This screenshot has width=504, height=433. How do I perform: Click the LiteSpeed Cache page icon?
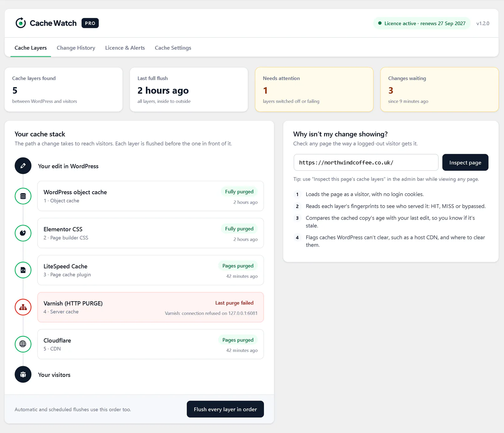tap(23, 270)
